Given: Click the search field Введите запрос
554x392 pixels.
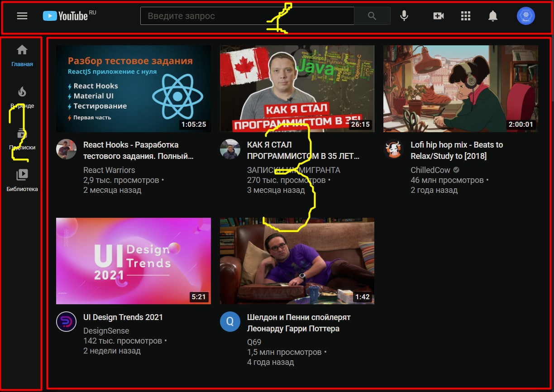Looking at the screenshot, I should tap(247, 16).
